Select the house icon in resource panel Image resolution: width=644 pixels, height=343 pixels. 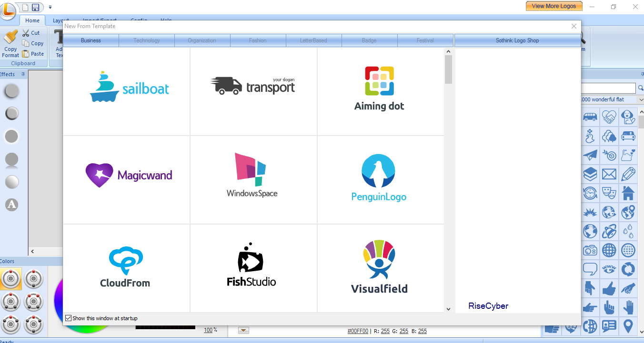[x=628, y=193]
